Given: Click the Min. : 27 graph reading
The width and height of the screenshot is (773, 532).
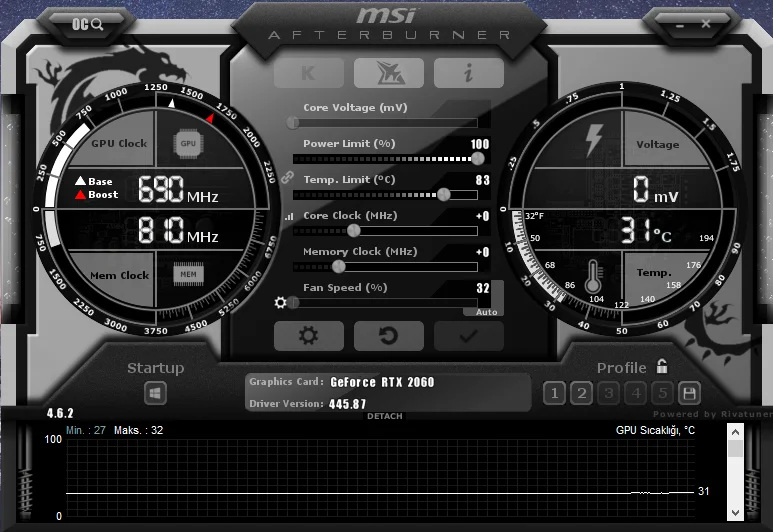Looking at the screenshot, I should [x=86, y=430].
